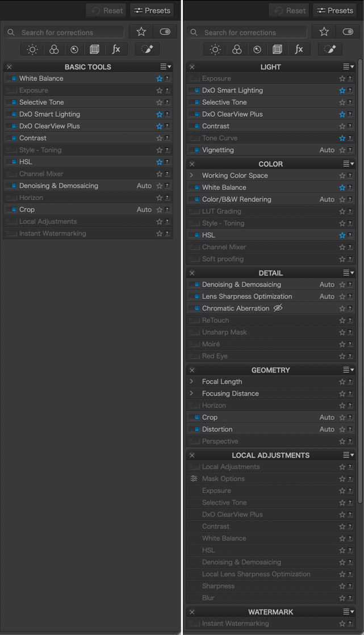
Task: Mask Options sliders icon
Action: pyautogui.click(x=194, y=478)
